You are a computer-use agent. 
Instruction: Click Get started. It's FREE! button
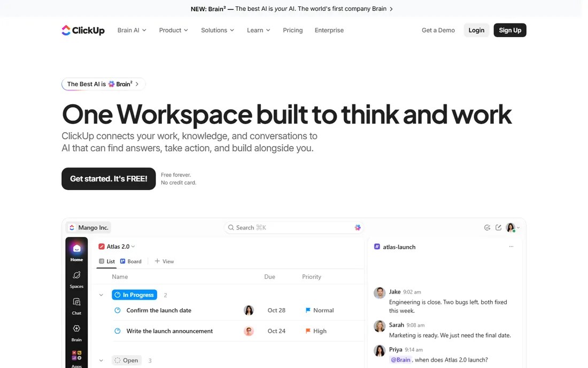[109, 179]
